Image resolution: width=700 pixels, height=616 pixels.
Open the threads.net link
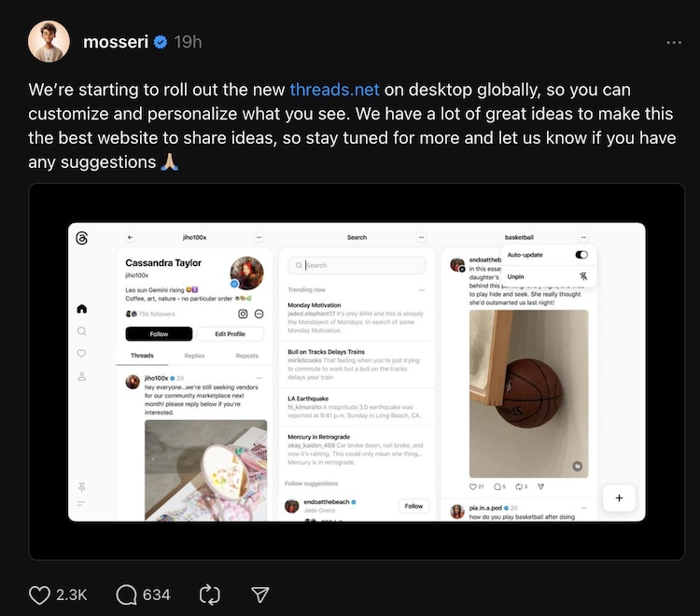coord(334,91)
